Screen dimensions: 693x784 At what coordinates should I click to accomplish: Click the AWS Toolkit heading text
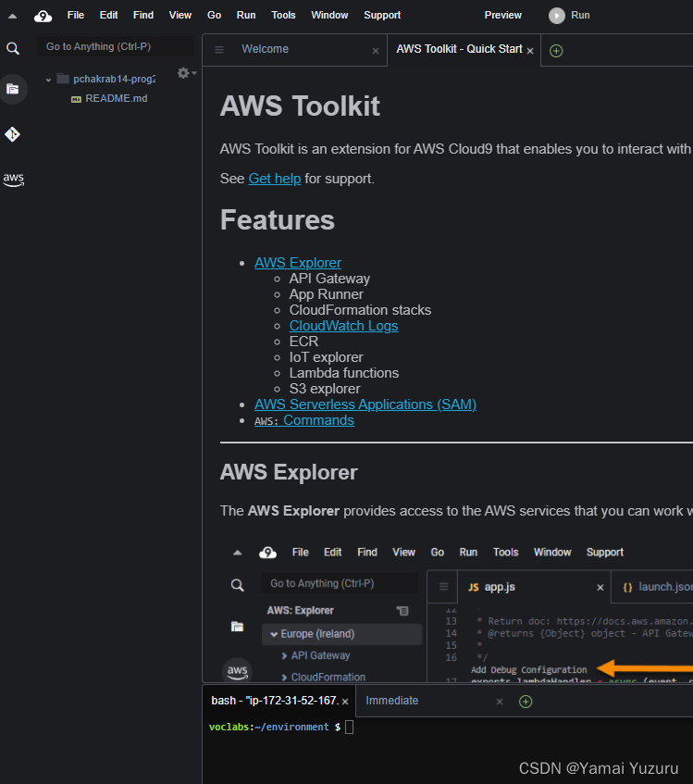pos(300,106)
